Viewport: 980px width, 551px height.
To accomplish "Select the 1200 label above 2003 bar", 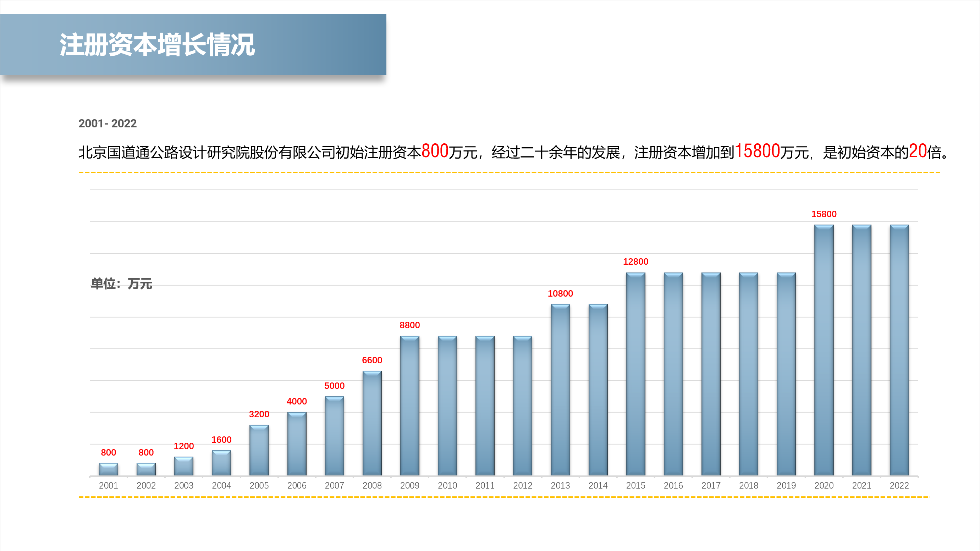I will coord(184,446).
